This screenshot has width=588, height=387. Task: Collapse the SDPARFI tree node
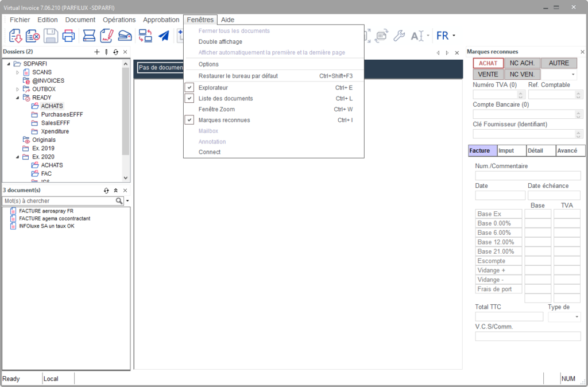coord(9,64)
